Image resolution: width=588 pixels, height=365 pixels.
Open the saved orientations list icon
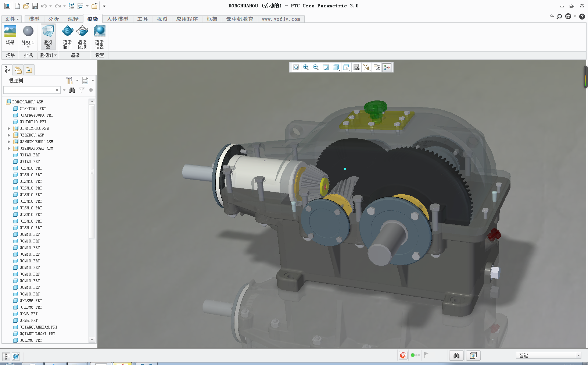346,67
